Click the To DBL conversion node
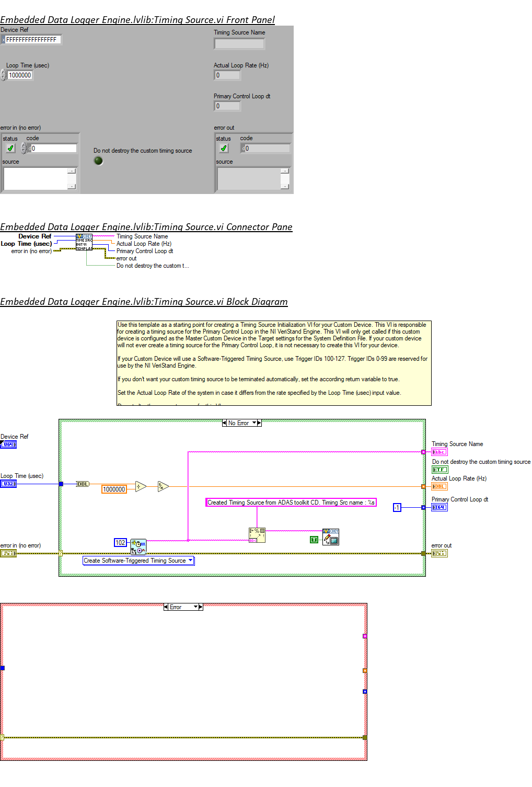The image size is (532, 787). tap(82, 484)
